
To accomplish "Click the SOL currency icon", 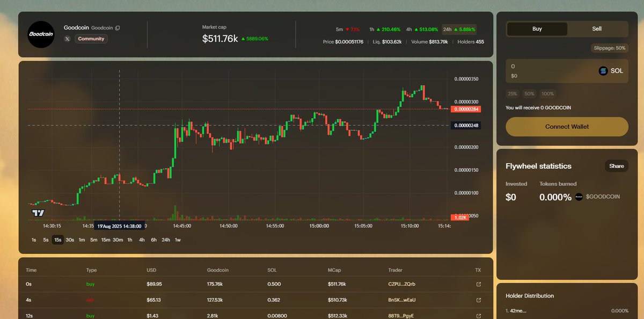I will [x=603, y=71].
